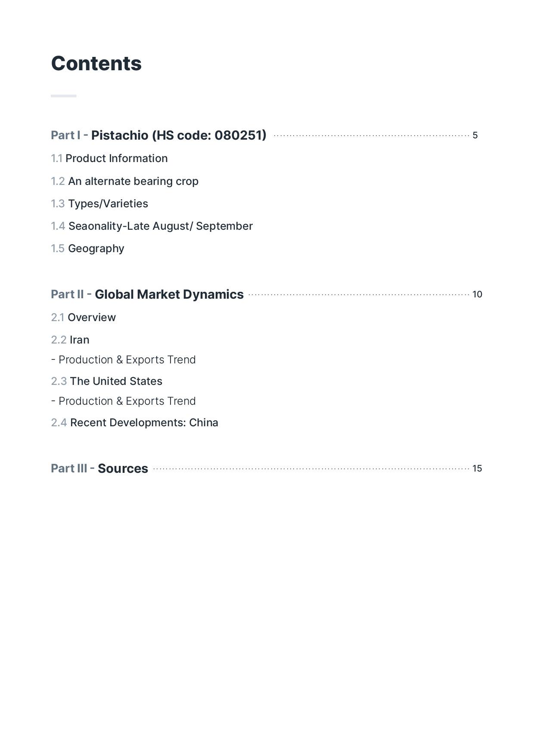Click page number 5 for Part I
The image size is (534, 756).
click(x=475, y=135)
